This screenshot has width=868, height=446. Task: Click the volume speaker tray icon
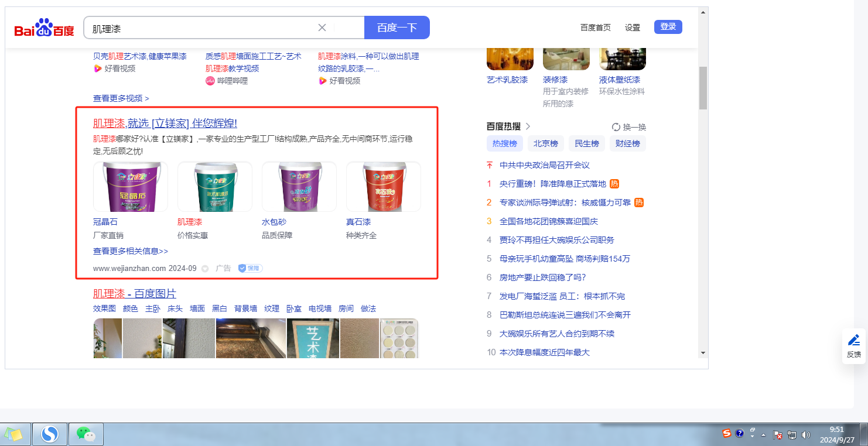coord(805,435)
